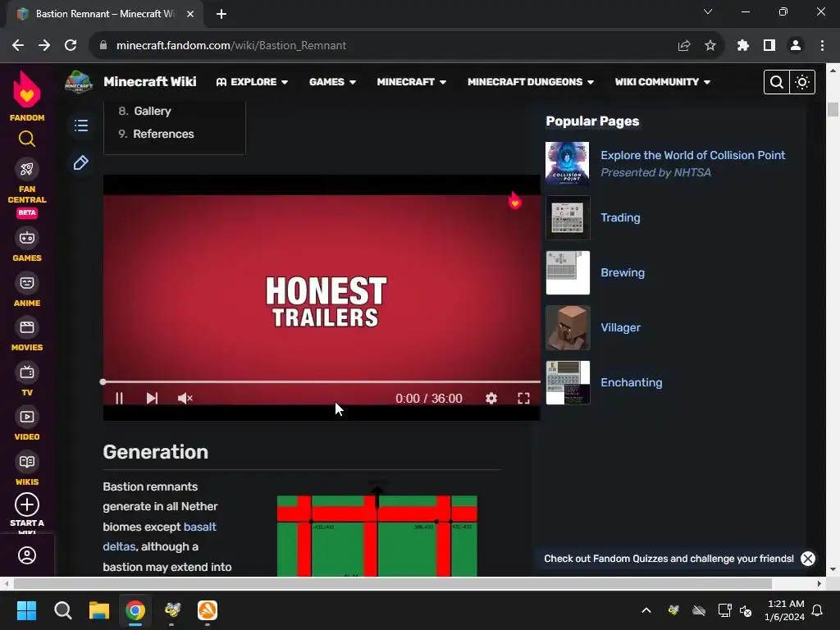This screenshot has height=630, width=840.
Task: Open Explore the World of Collision Point
Action: point(692,155)
